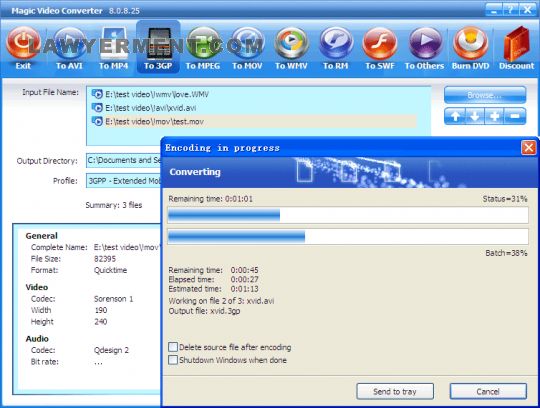Select the test.mov file row
The width and height of the screenshot is (540, 408).
pyautogui.click(x=254, y=121)
